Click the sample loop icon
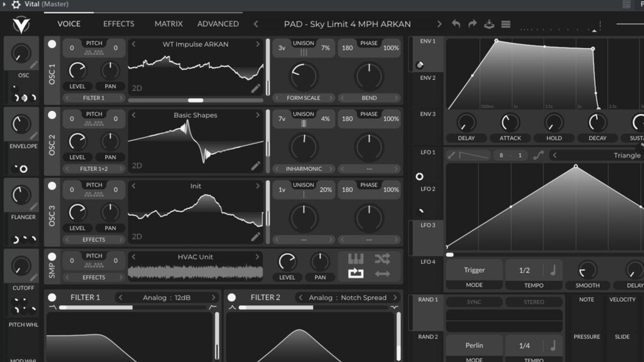Viewport: 644px width, 362px height. [356, 274]
